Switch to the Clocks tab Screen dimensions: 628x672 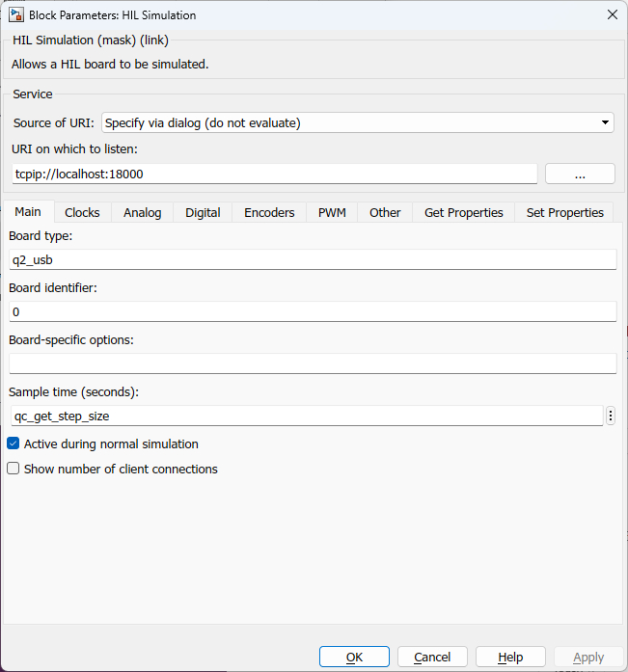[x=82, y=212]
